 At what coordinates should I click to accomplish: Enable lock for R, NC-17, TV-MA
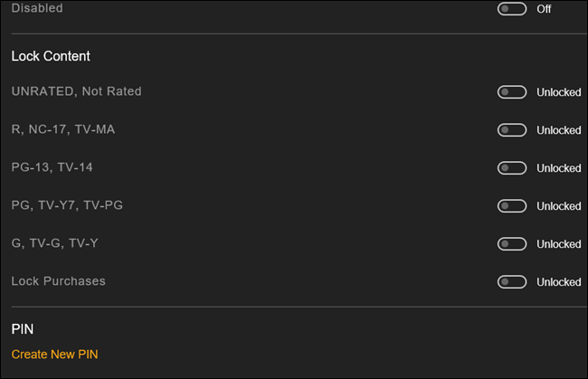(512, 130)
